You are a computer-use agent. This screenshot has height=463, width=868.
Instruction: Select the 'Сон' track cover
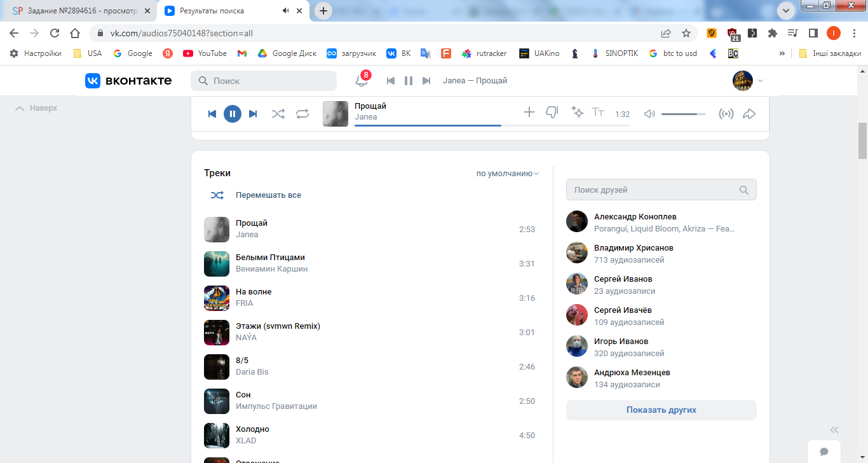(217, 401)
